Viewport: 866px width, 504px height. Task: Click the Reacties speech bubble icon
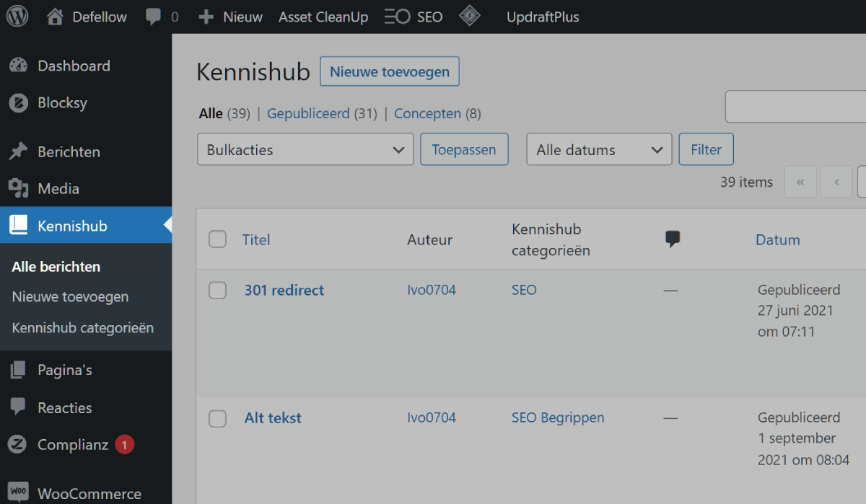(x=18, y=407)
